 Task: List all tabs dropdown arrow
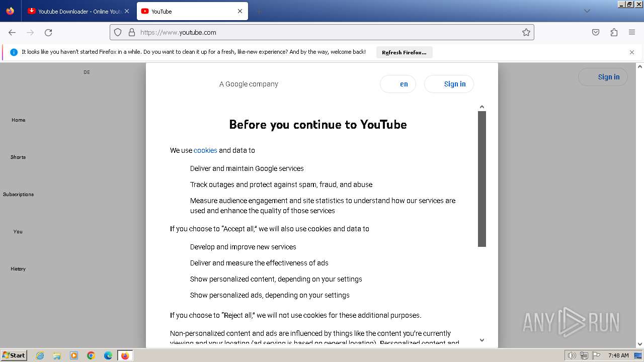click(x=587, y=11)
